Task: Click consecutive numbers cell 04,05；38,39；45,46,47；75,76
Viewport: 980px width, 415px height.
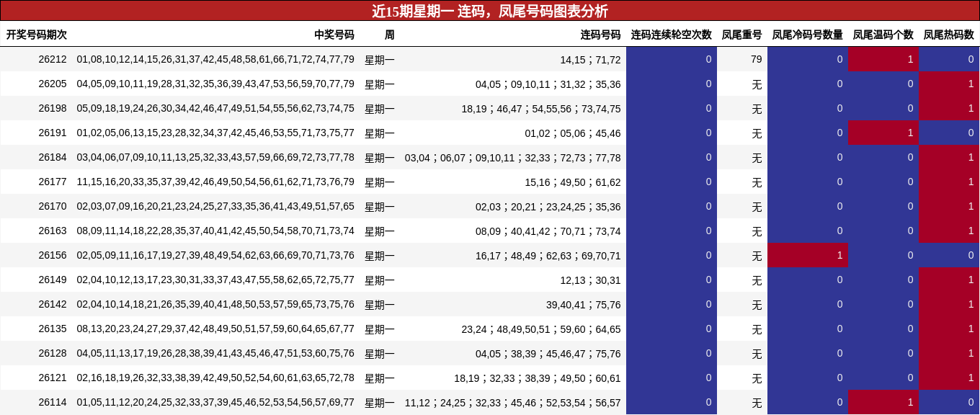Action: (548, 353)
